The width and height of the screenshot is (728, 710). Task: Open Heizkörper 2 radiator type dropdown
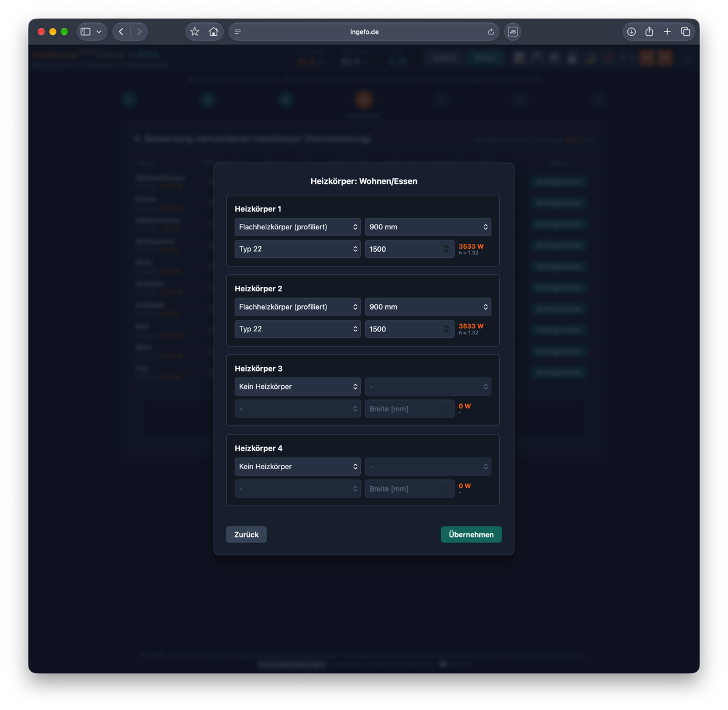[298, 307]
